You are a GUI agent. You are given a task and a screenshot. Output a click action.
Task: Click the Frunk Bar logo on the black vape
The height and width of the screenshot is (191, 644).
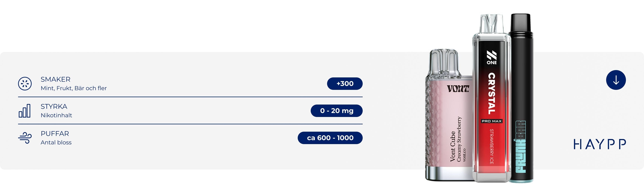click(521, 147)
